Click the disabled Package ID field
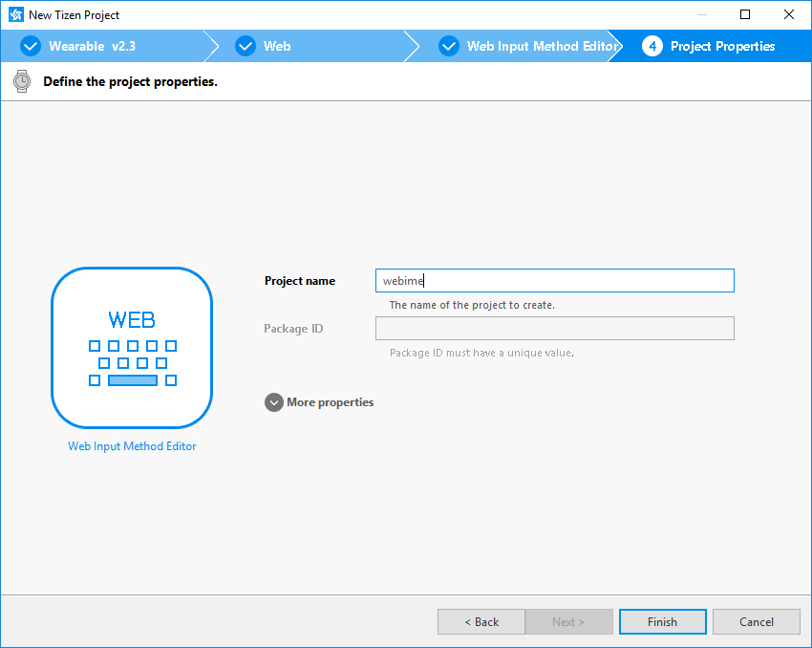 554,328
